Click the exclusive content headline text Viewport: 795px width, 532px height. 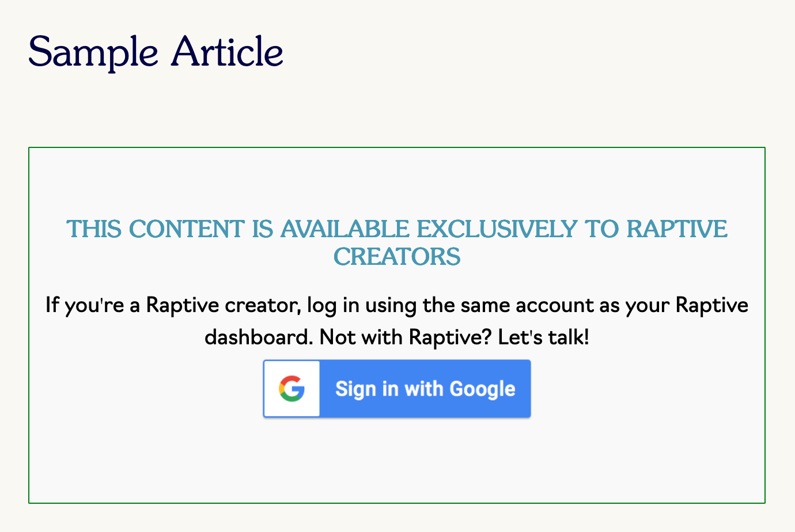397,242
